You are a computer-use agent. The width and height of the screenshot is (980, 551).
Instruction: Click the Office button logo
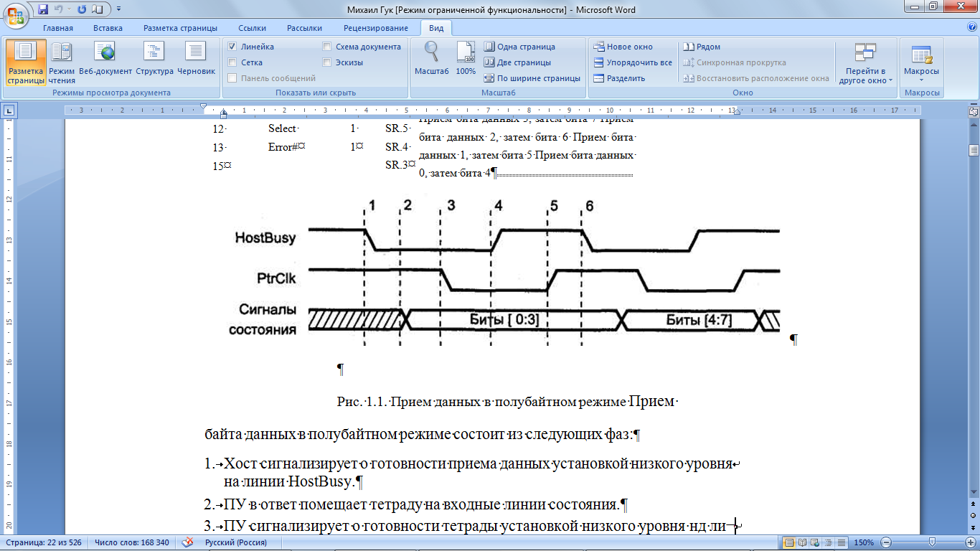click(x=14, y=15)
